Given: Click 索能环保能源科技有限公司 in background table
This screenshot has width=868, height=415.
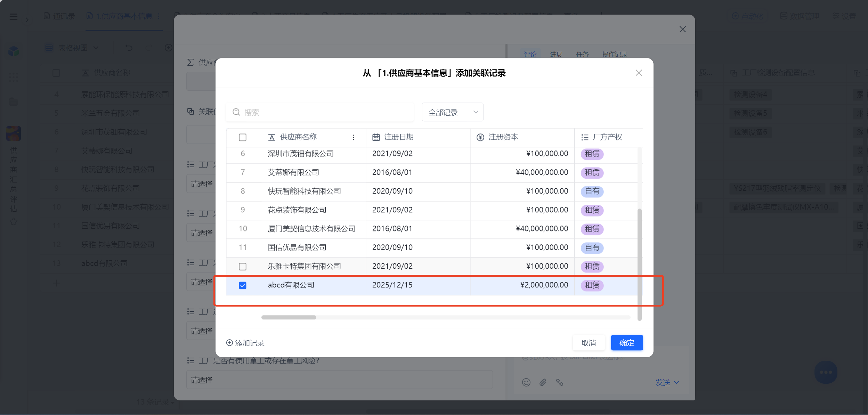Looking at the screenshot, I should (125, 95).
